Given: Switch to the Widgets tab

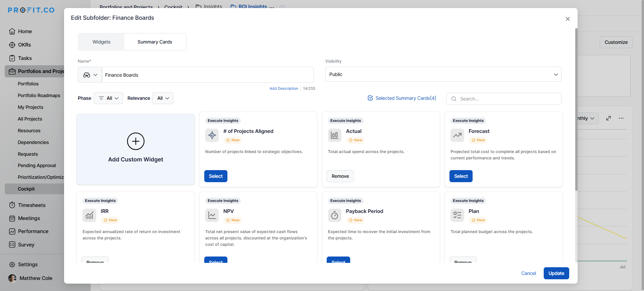Looking at the screenshot, I should click(101, 42).
